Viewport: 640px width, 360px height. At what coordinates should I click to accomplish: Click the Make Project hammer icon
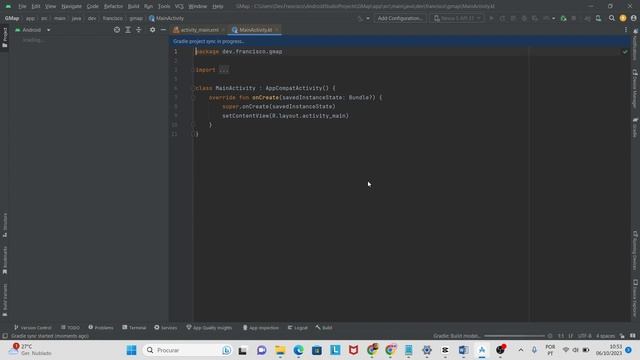tap(360, 18)
